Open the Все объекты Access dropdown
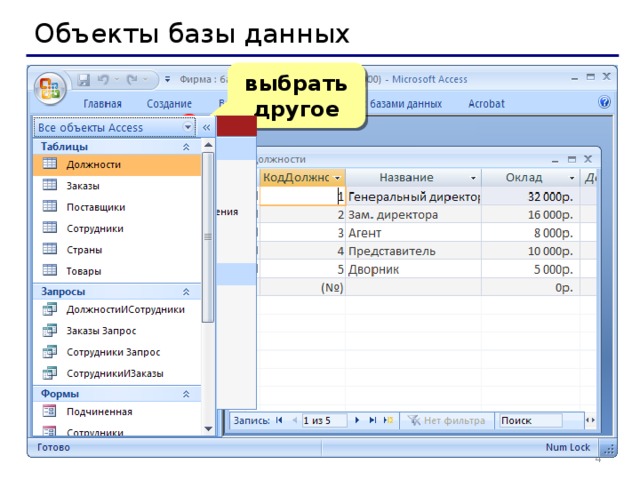Screen dimensions: 640x480 [187, 127]
